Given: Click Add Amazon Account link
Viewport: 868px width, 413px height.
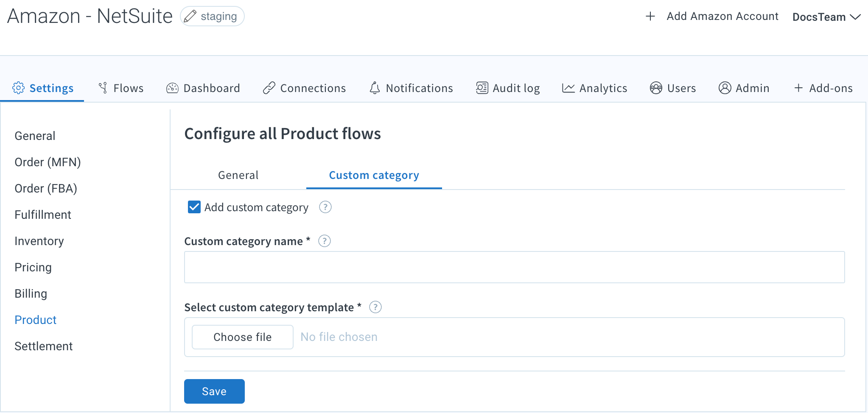Looking at the screenshot, I should click(x=722, y=16).
